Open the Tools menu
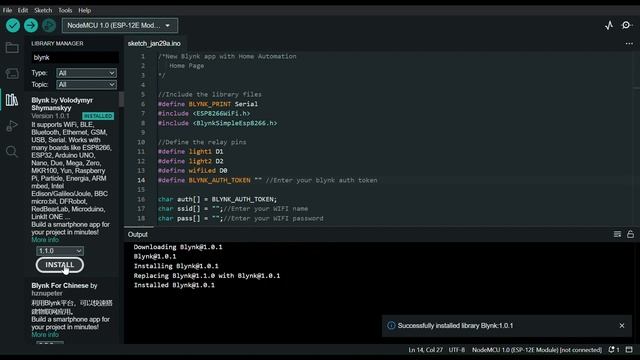This screenshot has width=640, height=360. pos(65,10)
